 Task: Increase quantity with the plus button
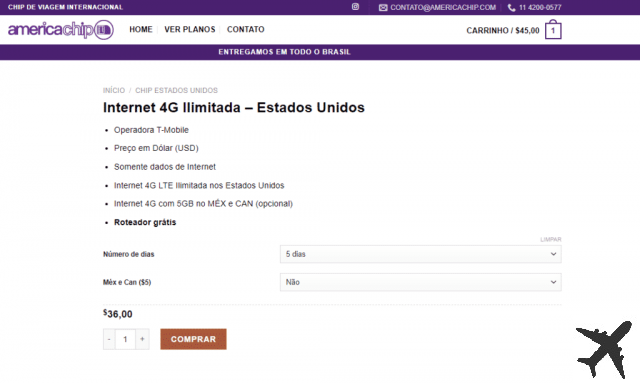point(142,339)
